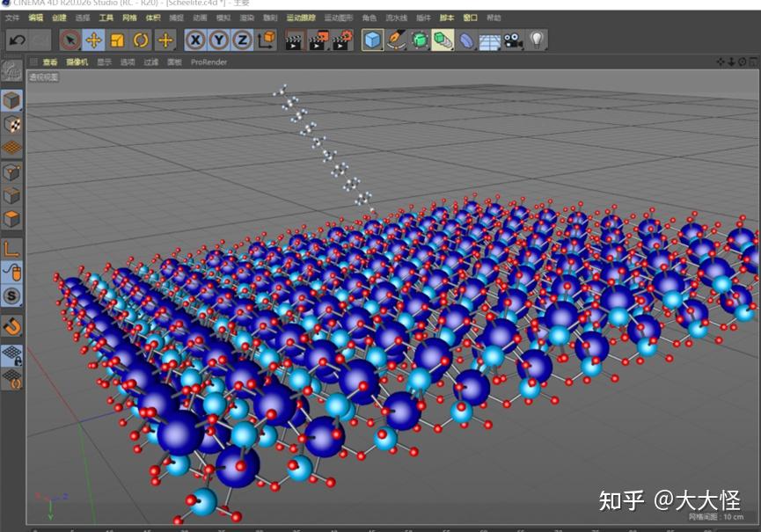Screen dimensions: 761x532
Task: Open the viewport 摄像机 menu
Action: [x=77, y=62]
